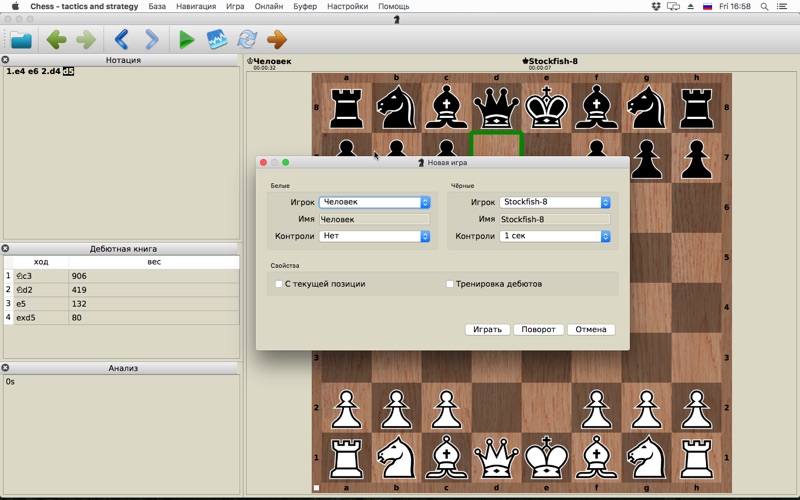Select opening book row with weight 419
800x500 pixels.
[121, 290]
